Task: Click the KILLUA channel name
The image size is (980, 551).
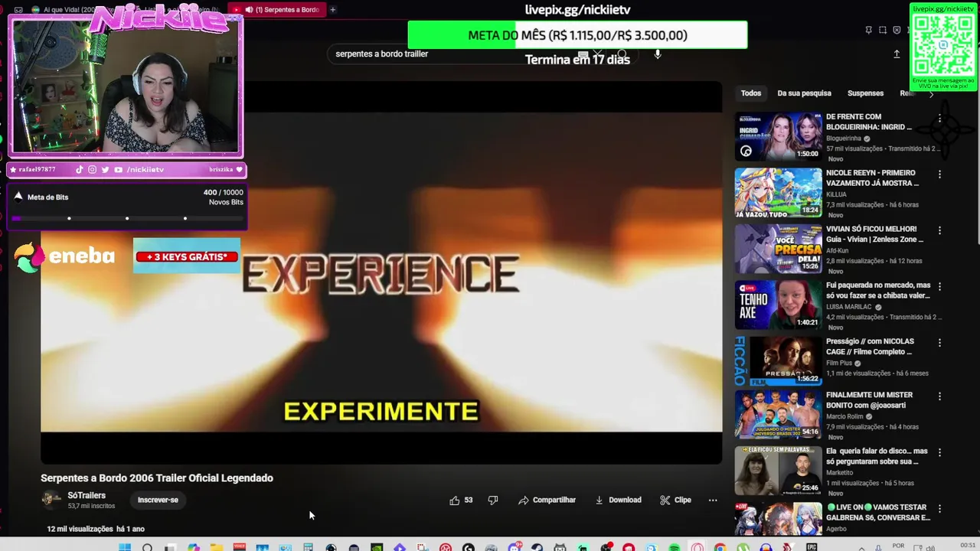Action: coord(836,194)
